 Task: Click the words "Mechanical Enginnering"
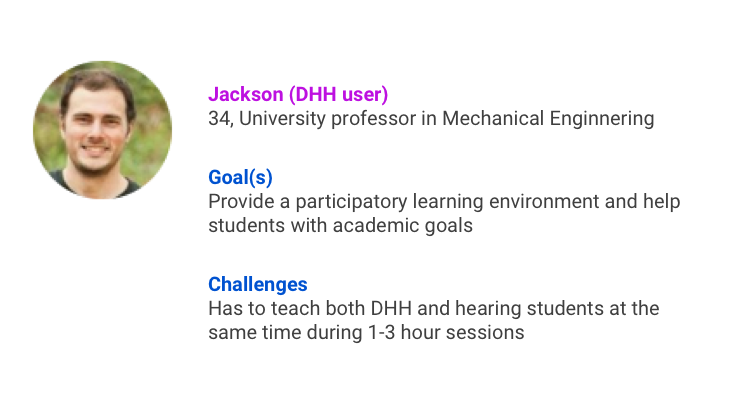point(548,119)
